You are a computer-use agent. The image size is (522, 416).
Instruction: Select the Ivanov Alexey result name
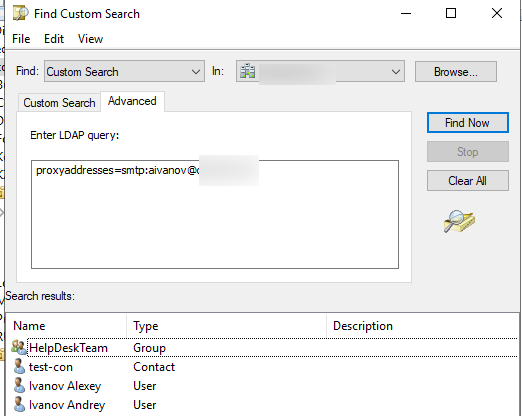[65, 386]
